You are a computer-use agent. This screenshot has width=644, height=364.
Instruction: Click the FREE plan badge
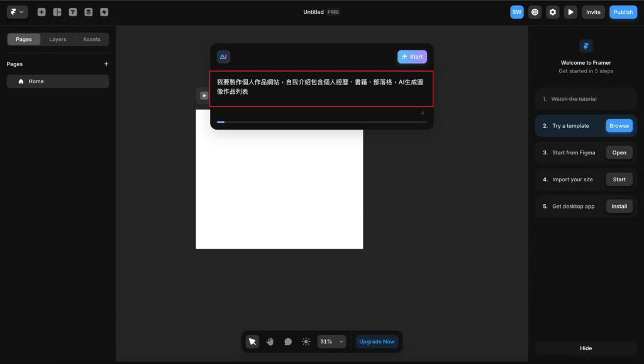(333, 12)
